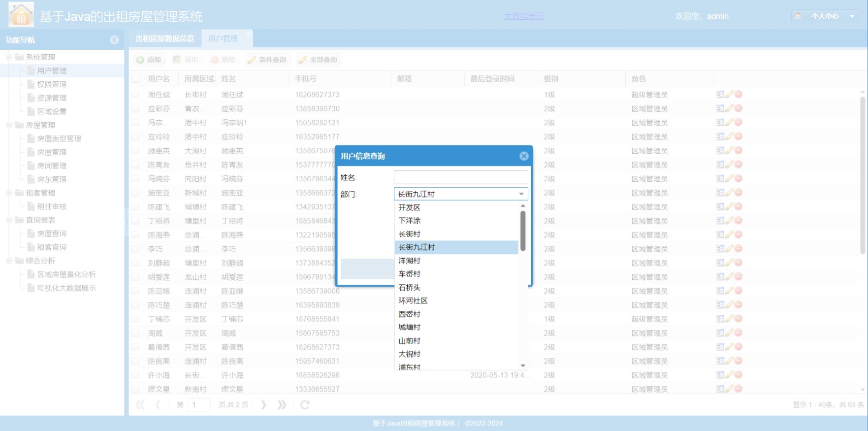View details icon for 应彩芬 row
This screenshot has height=431, width=868.
(720, 108)
